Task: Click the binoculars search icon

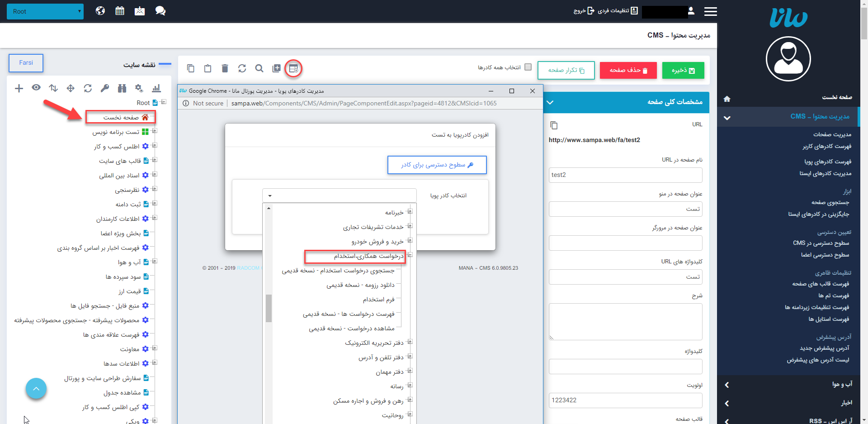Action: tap(122, 88)
